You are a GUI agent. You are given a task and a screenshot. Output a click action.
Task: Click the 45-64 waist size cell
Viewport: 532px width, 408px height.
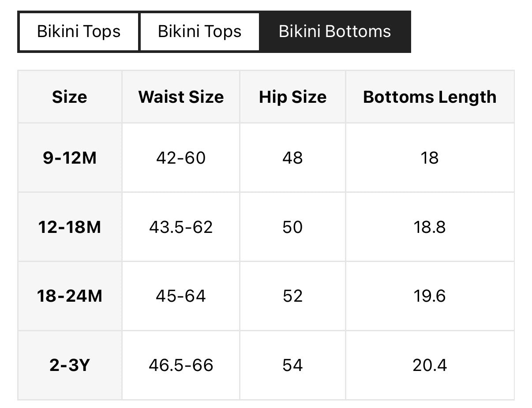pos(181,296)
